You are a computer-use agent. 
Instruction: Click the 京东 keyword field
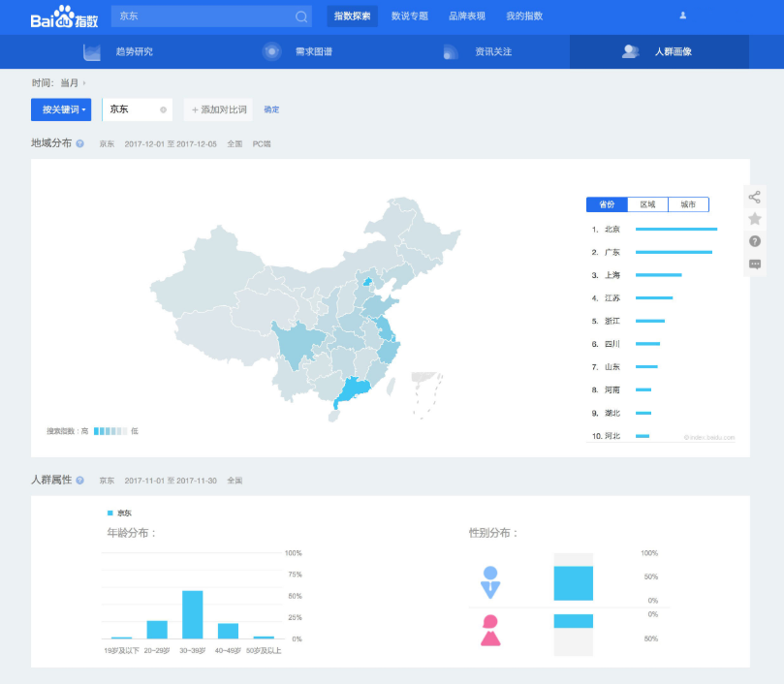coord(137,109)
